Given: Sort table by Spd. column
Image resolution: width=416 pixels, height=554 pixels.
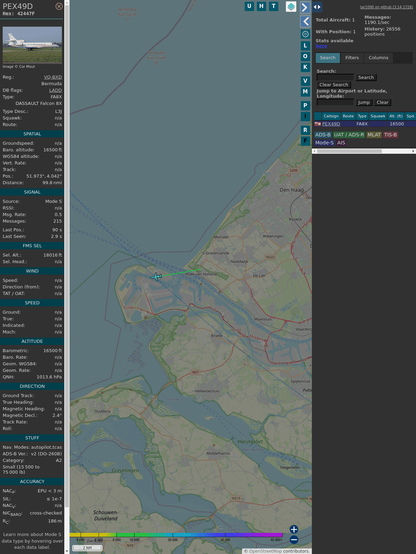Looking at the screenshot, I should [410, 116].
